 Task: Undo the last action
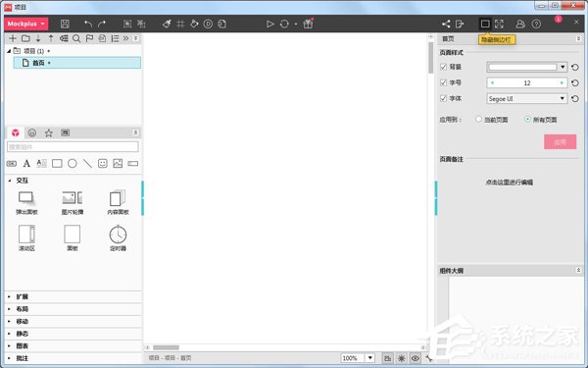pos(88,24)
